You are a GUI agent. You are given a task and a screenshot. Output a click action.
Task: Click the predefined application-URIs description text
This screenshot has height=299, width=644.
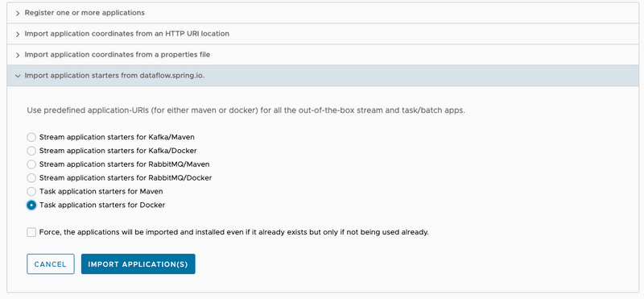pos(246,110)
